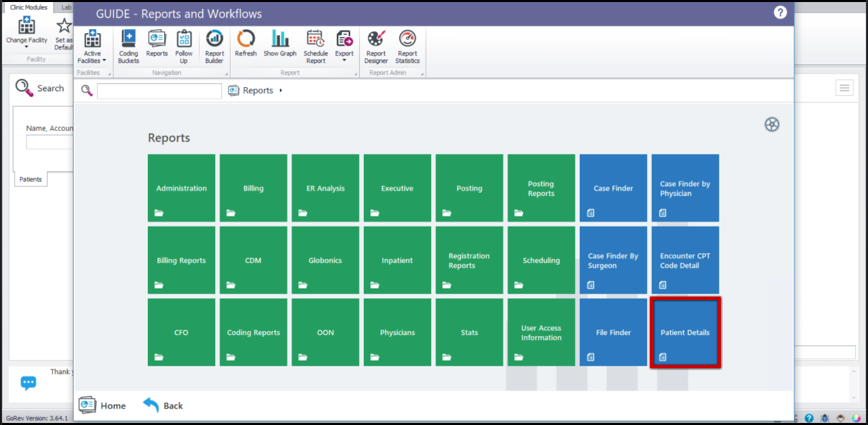Viewport: 868px width, 425px height.
Task: Open the ER Analysis folder tile
Action: click(325, 188)
